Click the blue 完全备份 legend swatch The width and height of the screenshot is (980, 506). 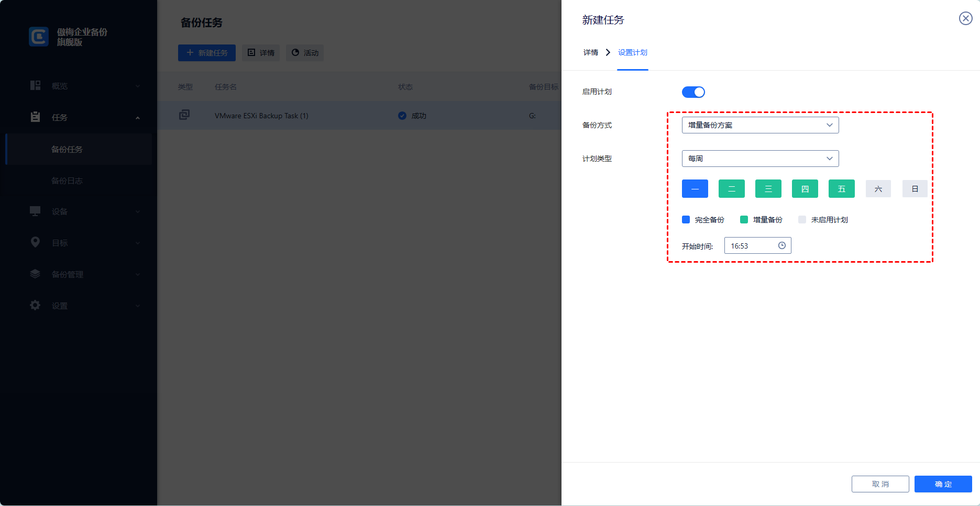point(686,220)
